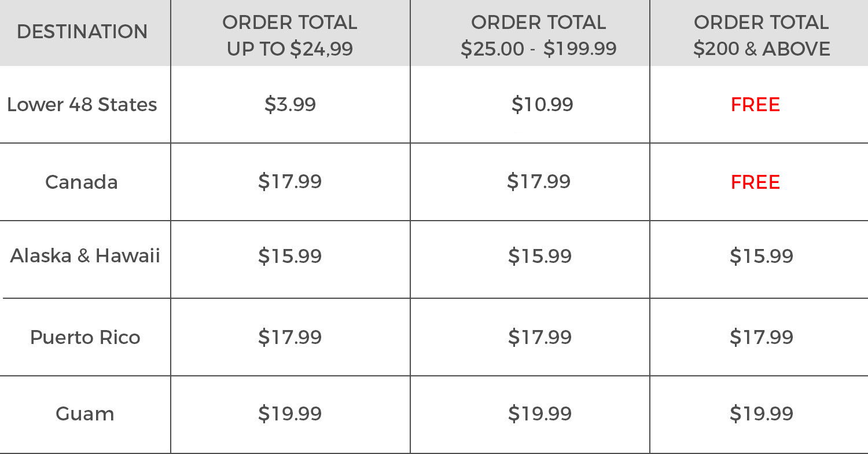Image resolution: width=868 pixels, height=454 pixels.
Task: Select the $25.00 - $199.99 column header
Action: pyautogui.click(x=538, y=35)
